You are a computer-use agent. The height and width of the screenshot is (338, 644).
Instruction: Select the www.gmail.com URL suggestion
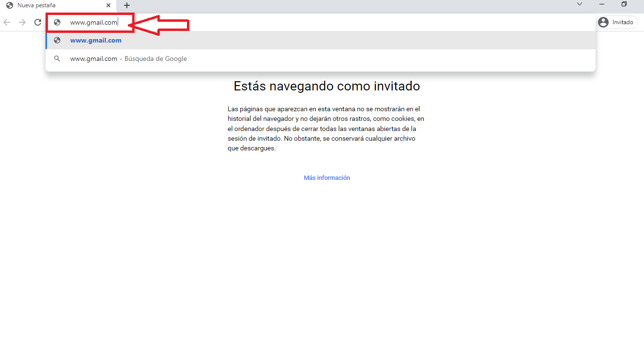coord(321,40)
